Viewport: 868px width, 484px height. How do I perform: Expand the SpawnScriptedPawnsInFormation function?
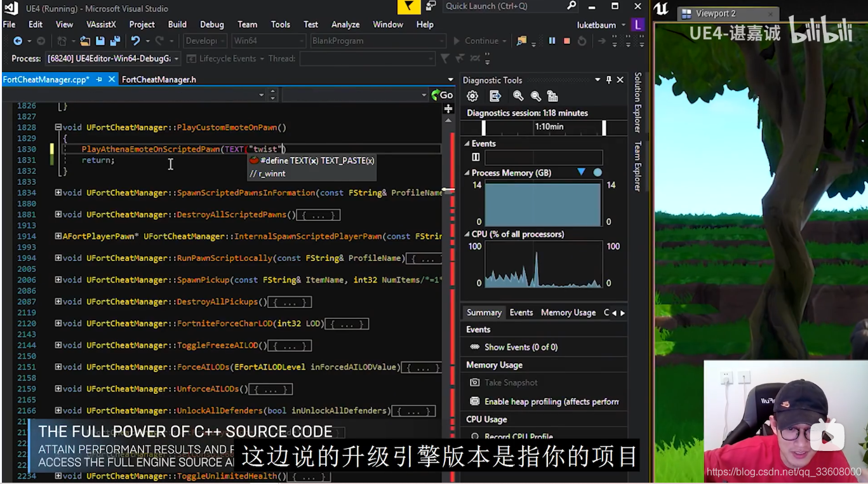(58, 192)
